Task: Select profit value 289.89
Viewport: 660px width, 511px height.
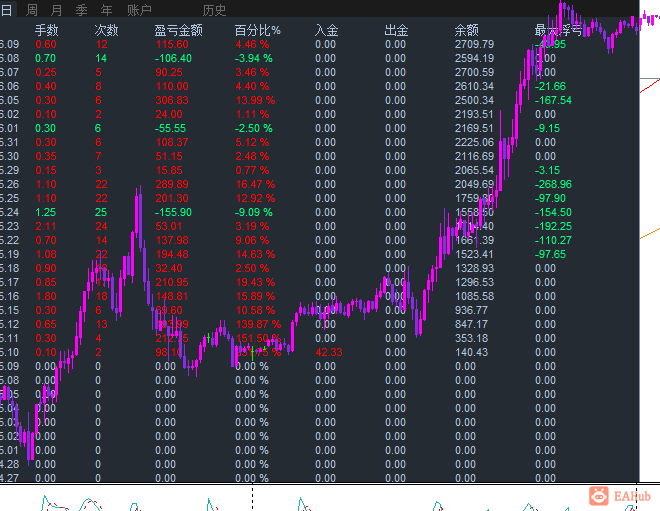Action: [x=172, y=184]
